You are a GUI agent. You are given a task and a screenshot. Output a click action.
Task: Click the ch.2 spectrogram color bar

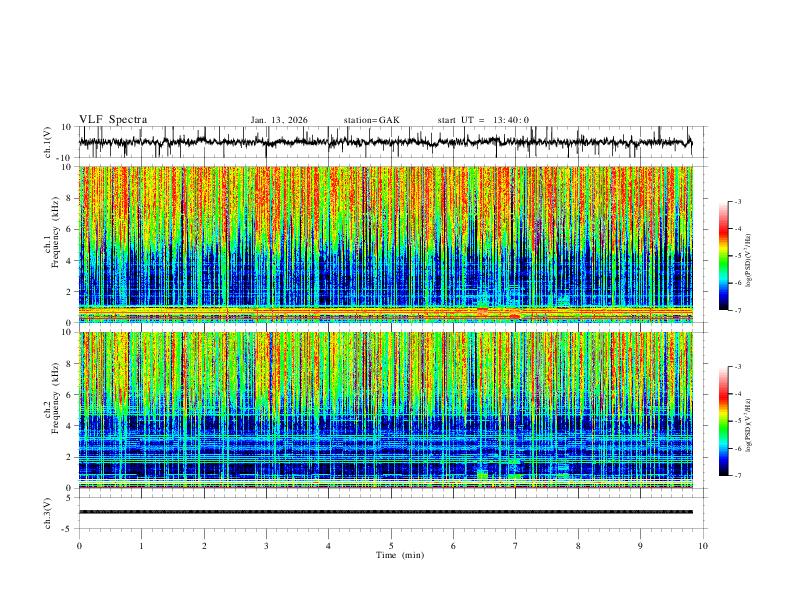[x=723, y=421]
